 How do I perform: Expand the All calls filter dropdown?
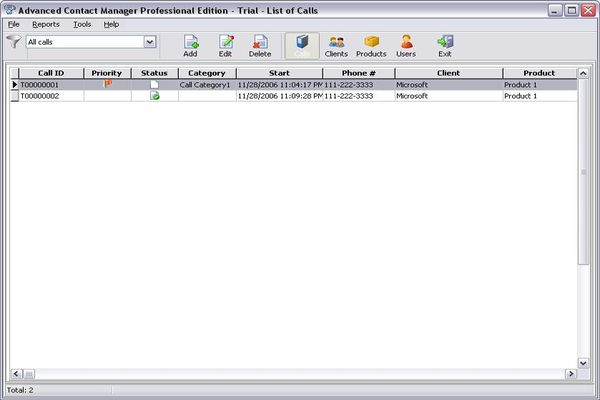pyautogui.click(x=150, y=42)
